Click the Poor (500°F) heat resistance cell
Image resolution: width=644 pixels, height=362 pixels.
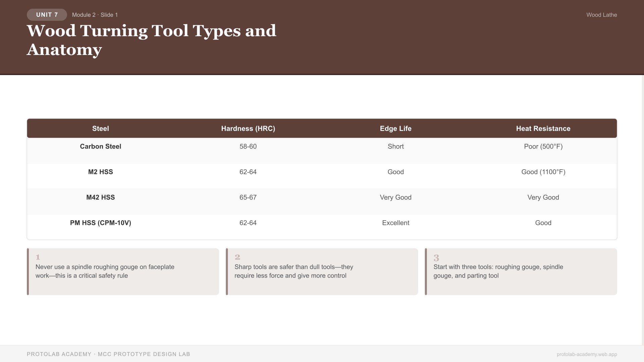click(543, 146)
